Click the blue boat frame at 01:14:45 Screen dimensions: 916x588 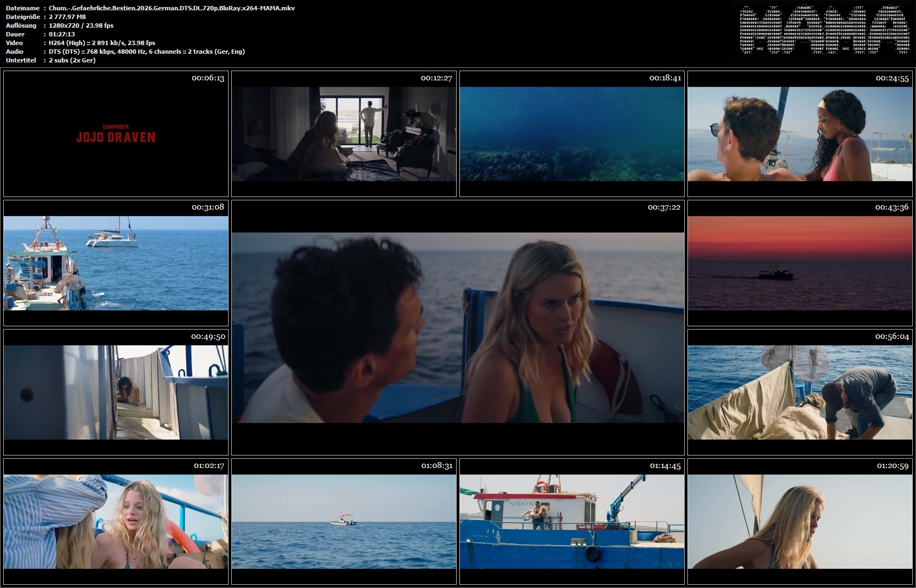click(x=572, y=521)
